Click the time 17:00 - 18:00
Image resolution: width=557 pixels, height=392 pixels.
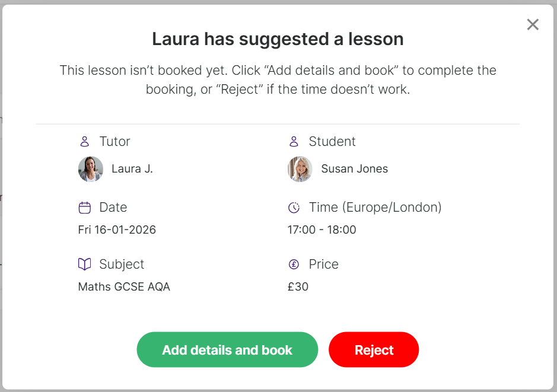tap(322, 230)
